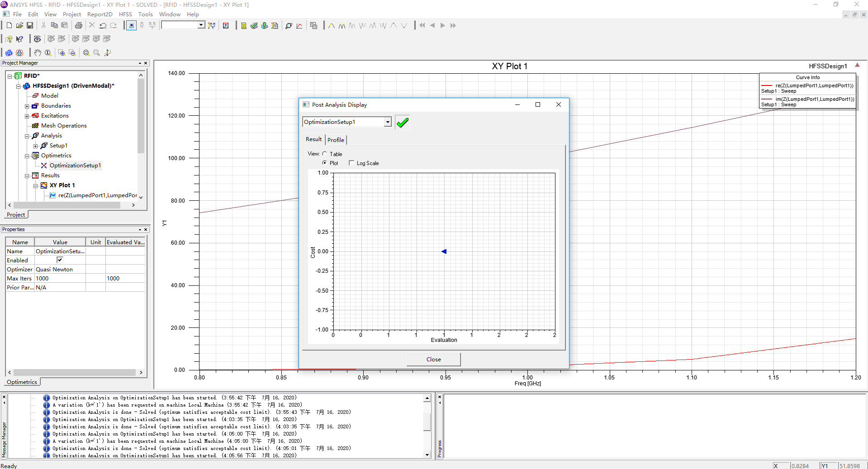Click the Max Iters value field

click(60, 279)
